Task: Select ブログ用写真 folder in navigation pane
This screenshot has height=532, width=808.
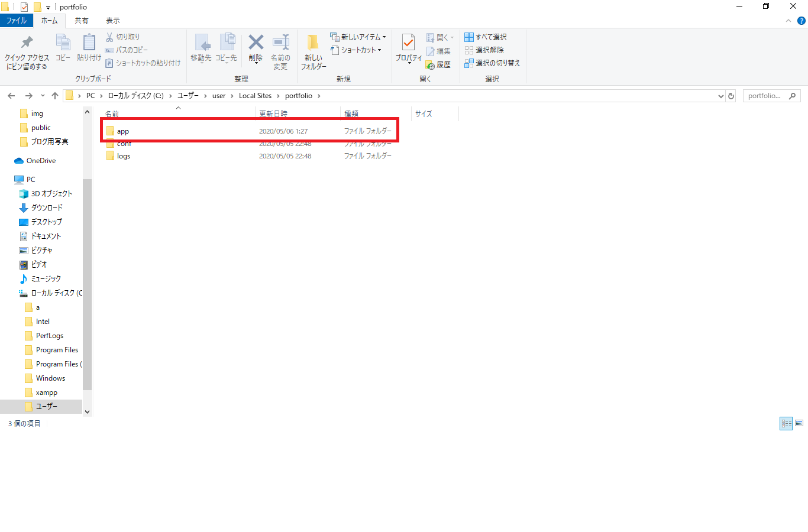Action: [50, 142]
